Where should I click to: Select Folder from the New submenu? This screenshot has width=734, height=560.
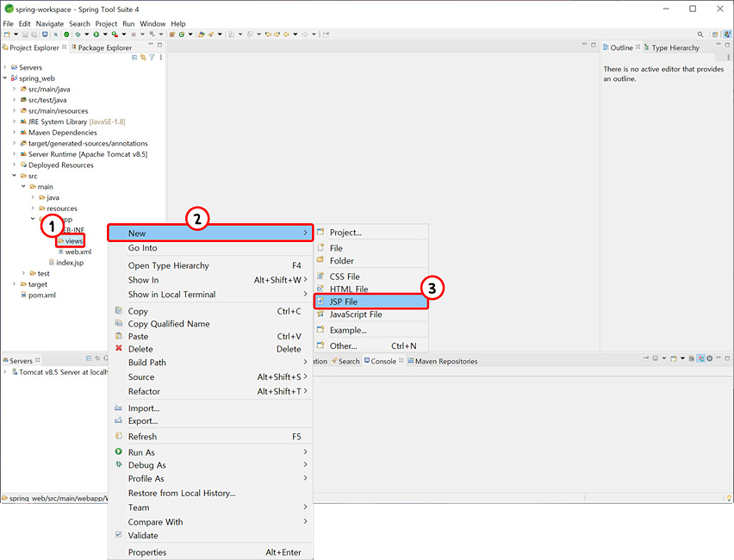coord(371,261)
